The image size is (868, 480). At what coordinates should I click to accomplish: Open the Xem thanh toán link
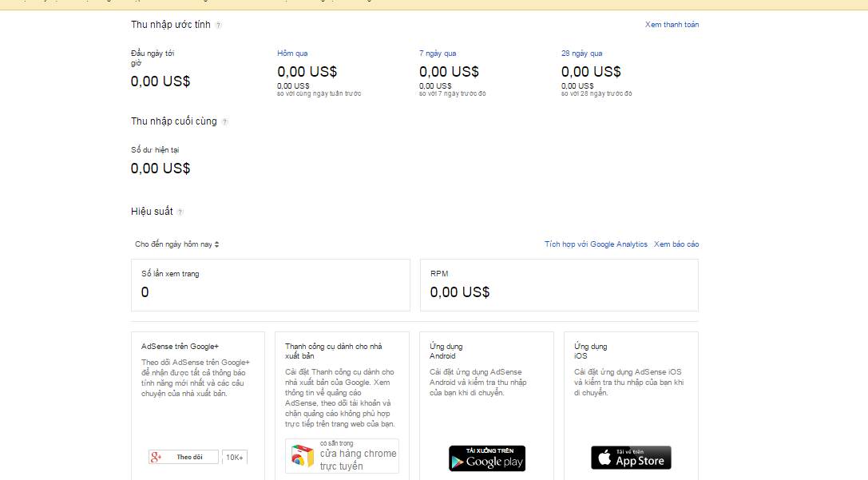(x=672, y=25)
